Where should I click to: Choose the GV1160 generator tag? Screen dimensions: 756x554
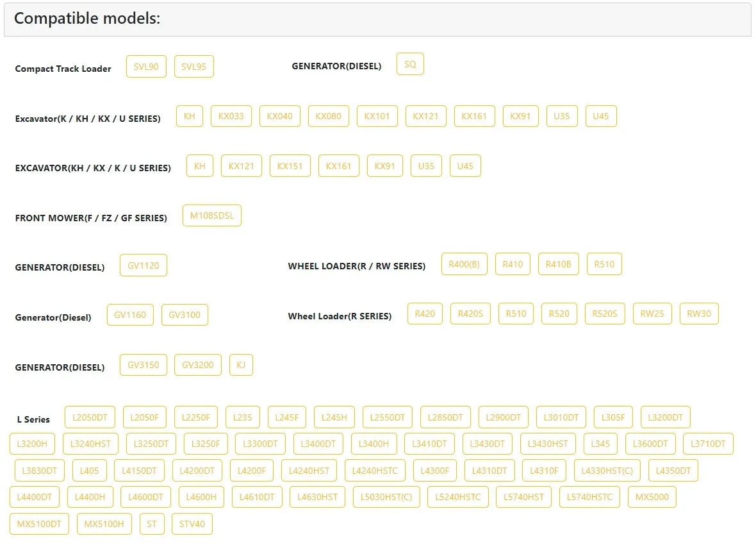[130, 315]
